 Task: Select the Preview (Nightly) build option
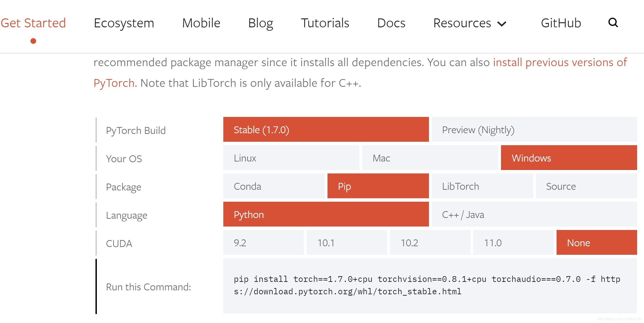pos(534,129)
